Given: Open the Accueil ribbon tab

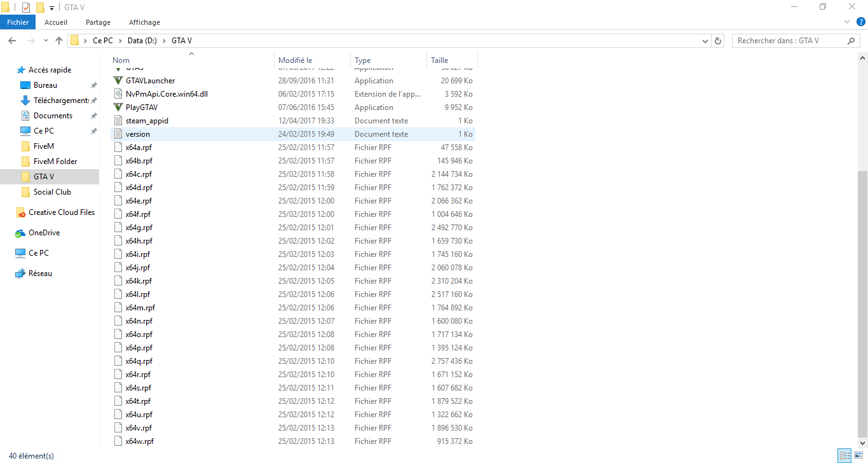Looking at the screenshot, I should coord(56,22).
